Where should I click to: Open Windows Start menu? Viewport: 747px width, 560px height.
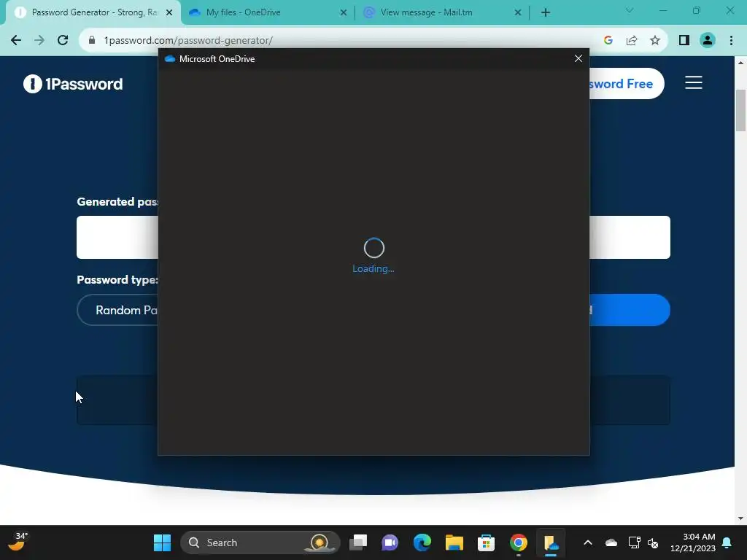pyautogui.click(x=162, y=542)
